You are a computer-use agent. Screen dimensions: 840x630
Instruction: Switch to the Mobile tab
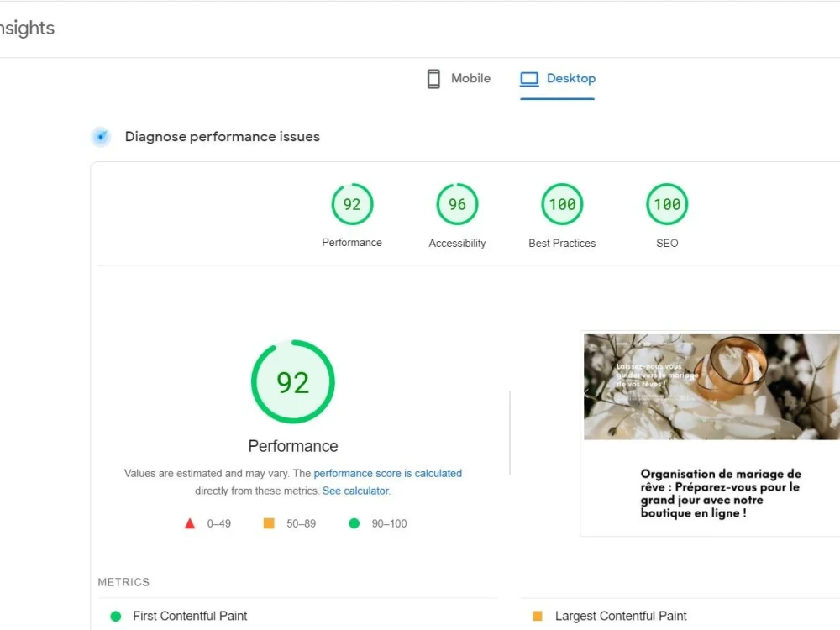click(x=459, y=79)
